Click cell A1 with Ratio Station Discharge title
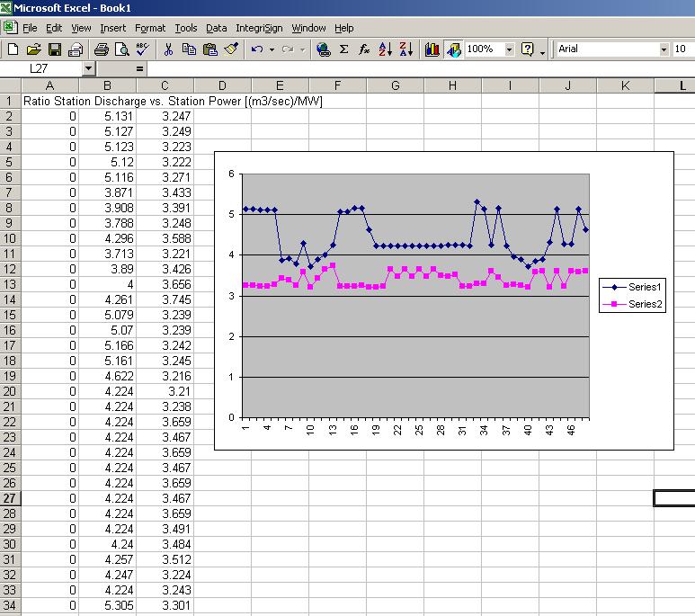The image size is (695, 616). click(x=49, y=102)
